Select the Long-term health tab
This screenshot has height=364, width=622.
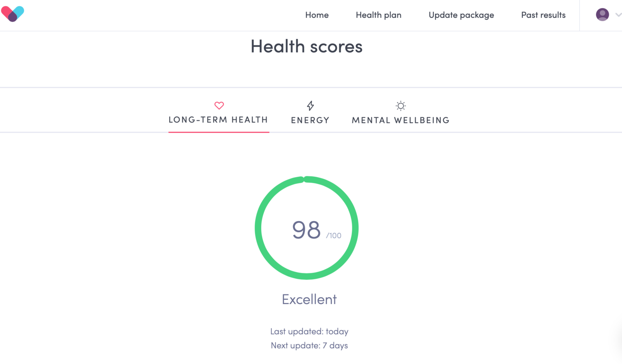[x=218, y=119]
